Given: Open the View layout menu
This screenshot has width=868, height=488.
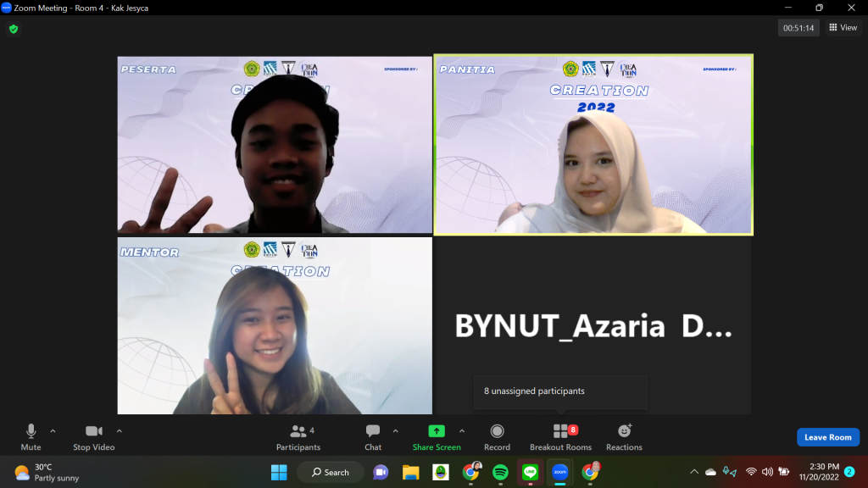Looking at the screenshot, I should point(843,28).
